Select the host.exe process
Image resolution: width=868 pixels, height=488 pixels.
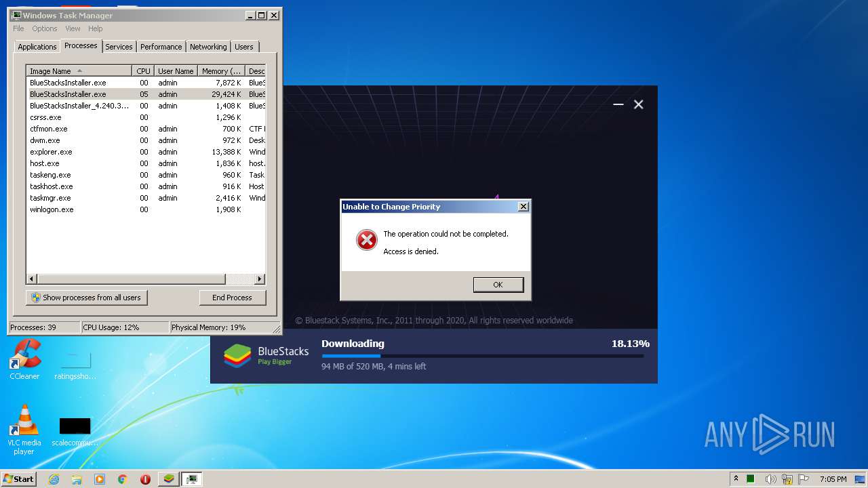click(x=146, y=163)
